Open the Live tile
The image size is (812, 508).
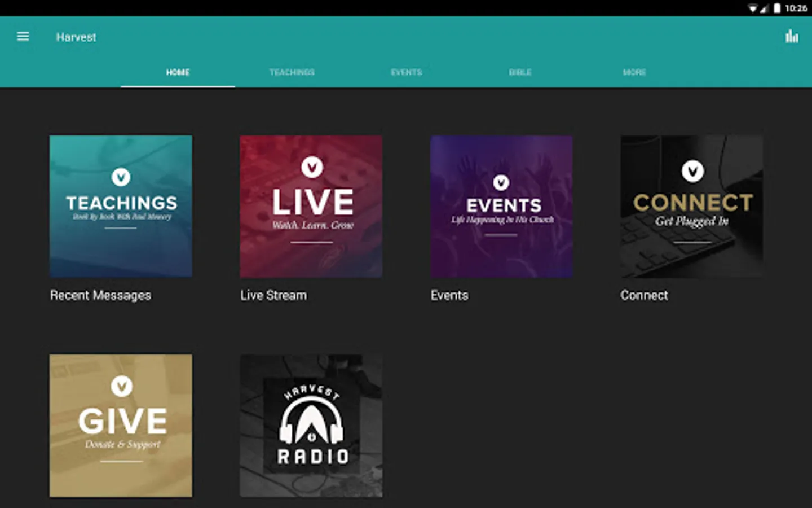tap(311, 206)
